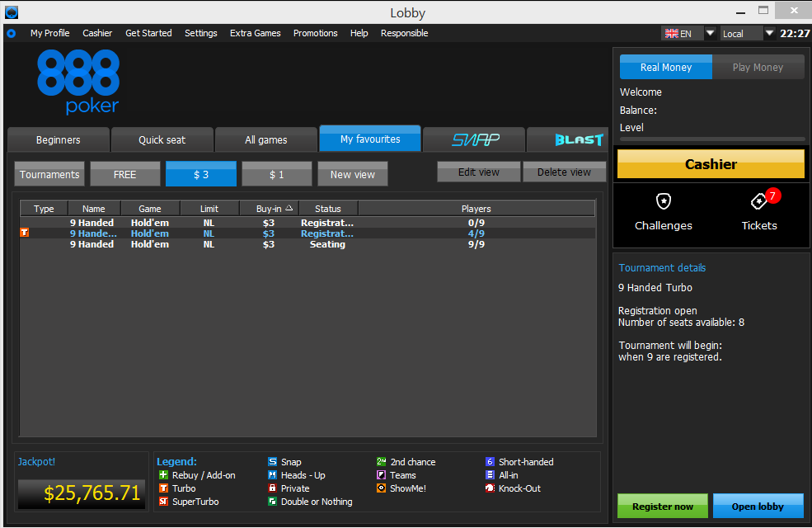Open the My Profile menu
Screen dimensions: 812x528
[x=49, y=33]
